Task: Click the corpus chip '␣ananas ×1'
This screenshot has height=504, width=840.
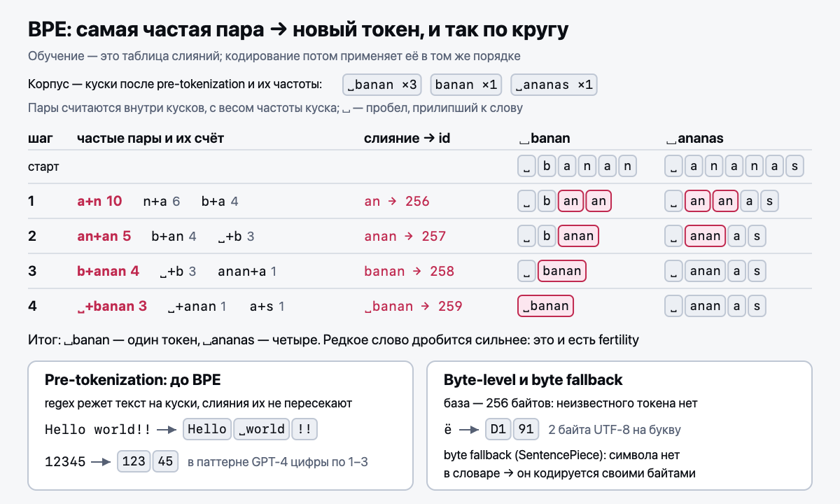Action: [554, 85]
